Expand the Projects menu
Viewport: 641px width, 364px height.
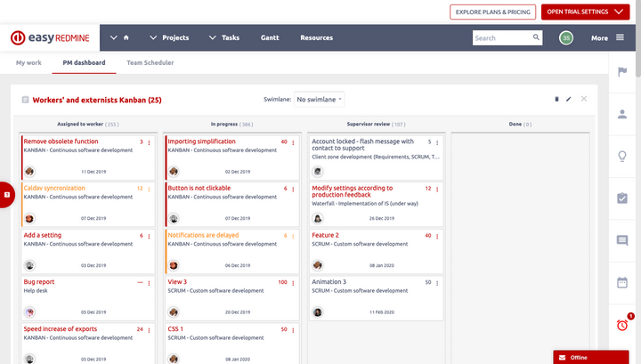[x=169, y=38]
